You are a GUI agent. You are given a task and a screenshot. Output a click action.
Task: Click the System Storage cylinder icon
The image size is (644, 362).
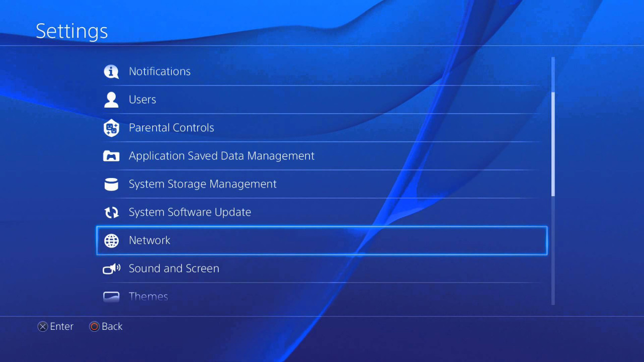(111, 184)
